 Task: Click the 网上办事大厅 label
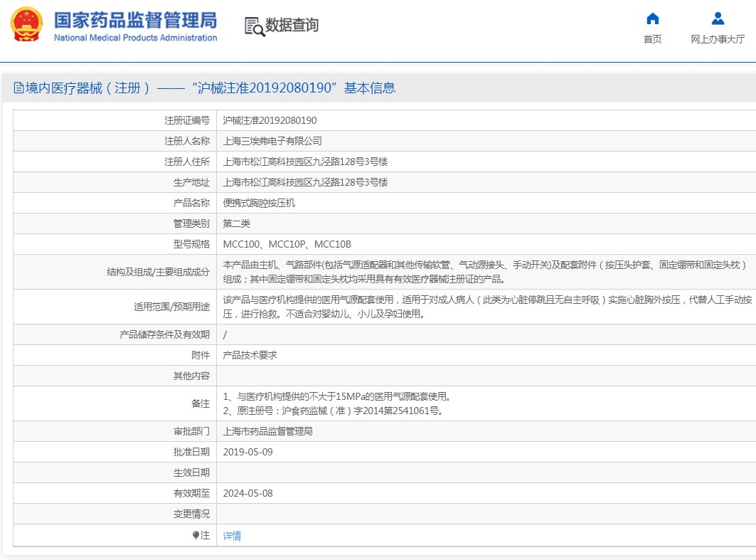click(x=718, y=39)
